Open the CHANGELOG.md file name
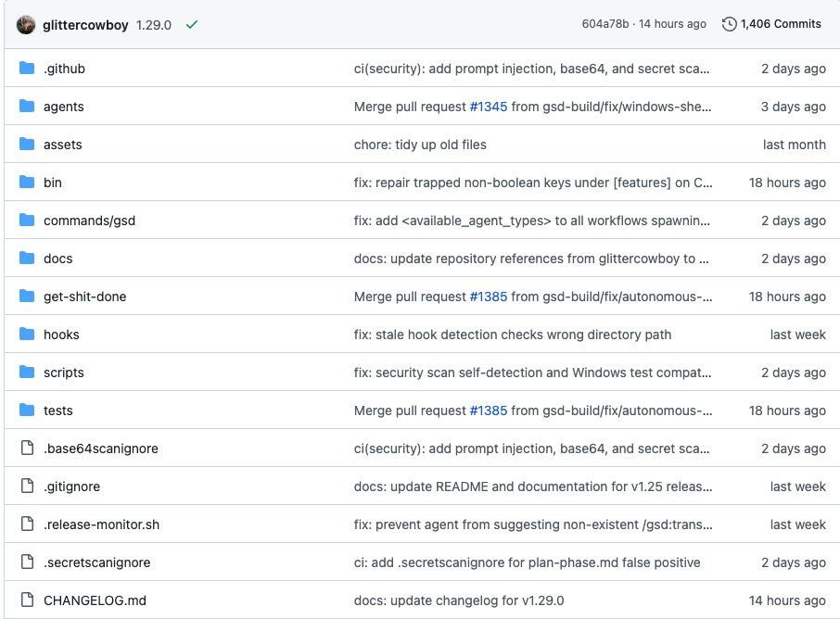The image size is (840, 619). [95, 600]
